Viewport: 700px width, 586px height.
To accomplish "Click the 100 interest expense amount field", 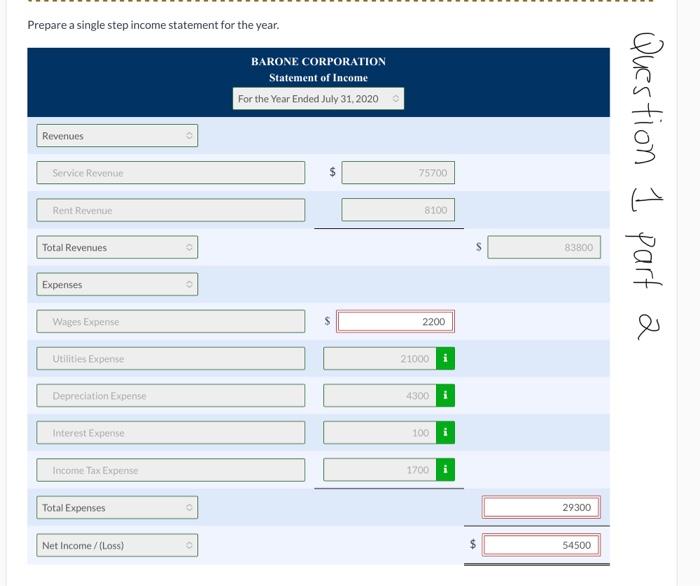I will coord(380,432).
